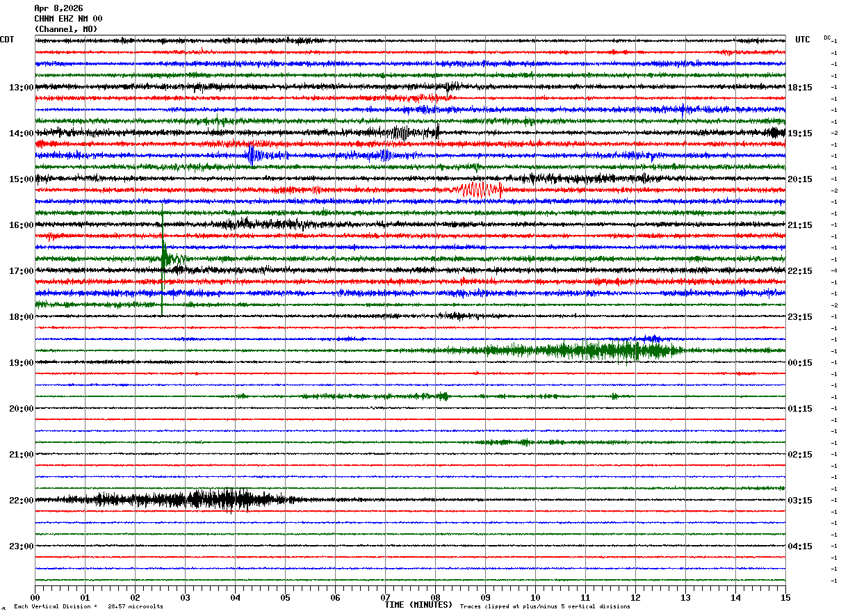Screen dimensions: 841x616
Task: Click the CDT timezone label
Action: [x=7, y=40]
